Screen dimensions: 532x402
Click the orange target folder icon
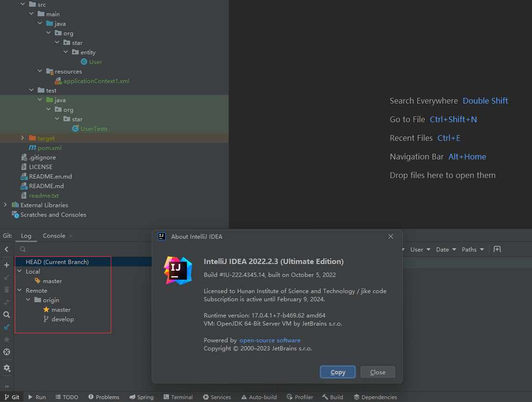(32, 138)
